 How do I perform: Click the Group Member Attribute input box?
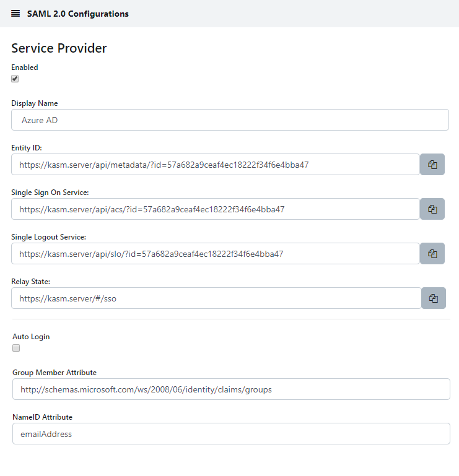230,389
